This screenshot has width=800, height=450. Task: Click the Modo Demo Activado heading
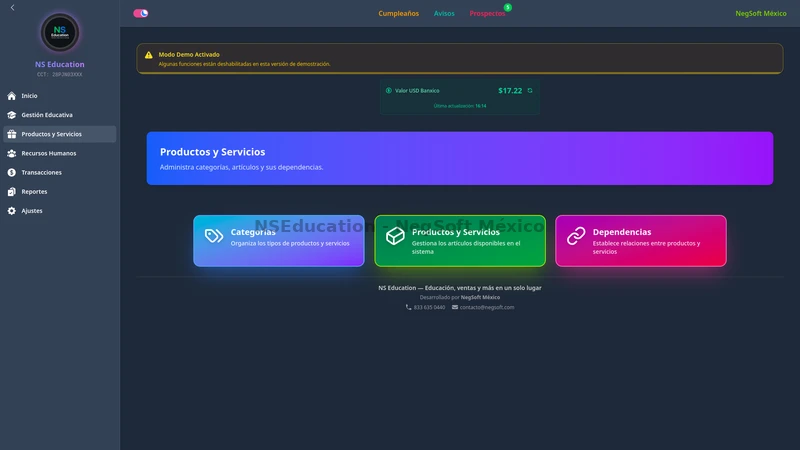[x=189, y=55]
